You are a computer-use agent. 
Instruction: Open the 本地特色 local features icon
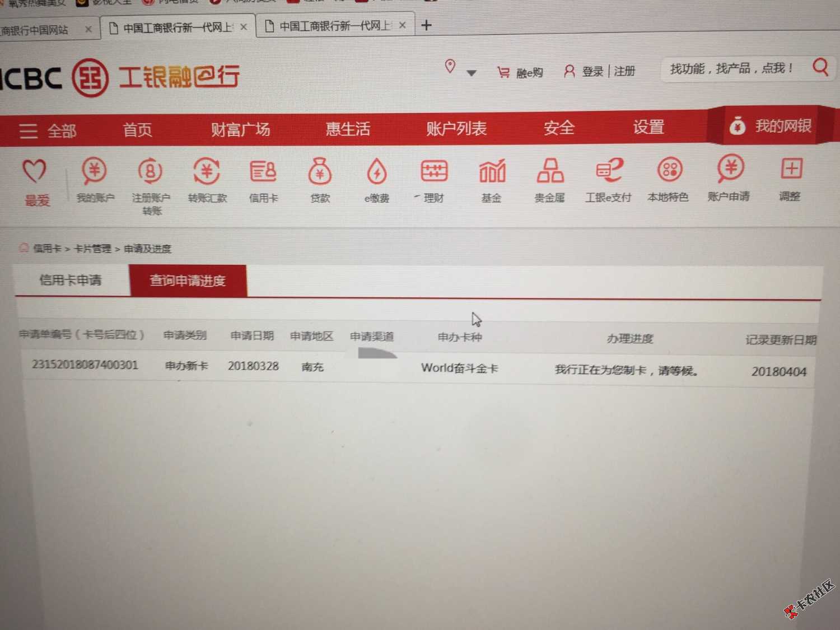coord(669,169)
